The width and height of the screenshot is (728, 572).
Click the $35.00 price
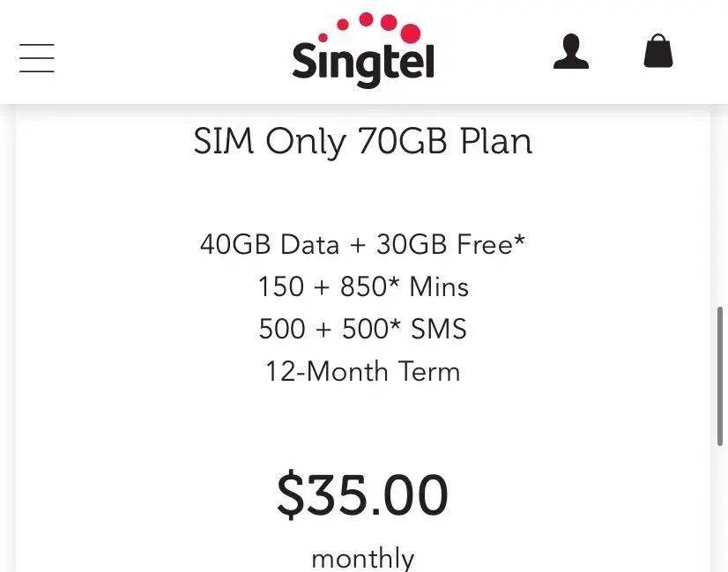click(x=362, y=494)
